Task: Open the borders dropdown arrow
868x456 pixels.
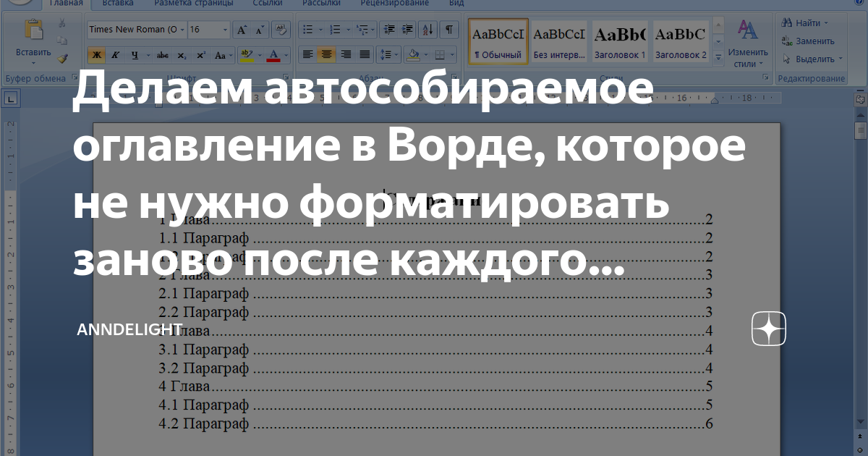Action: 452,55
